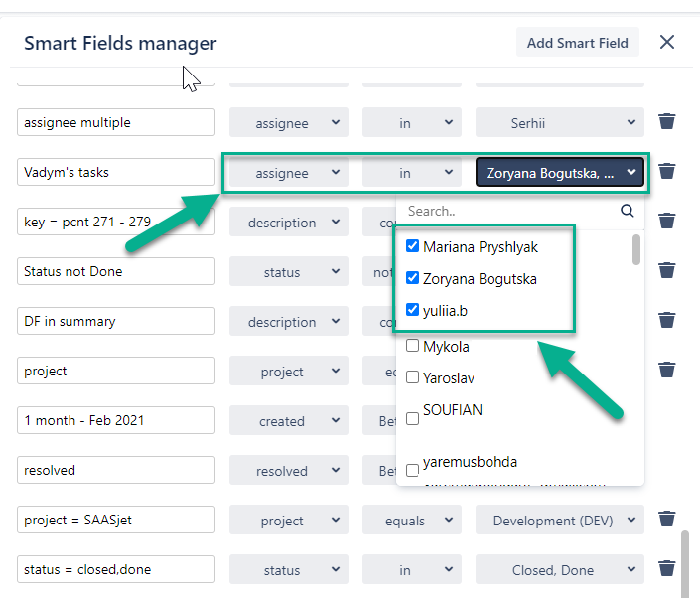Open the Serhii value dropdown
This screenshot has height=598, width=700.
[560, 122]
